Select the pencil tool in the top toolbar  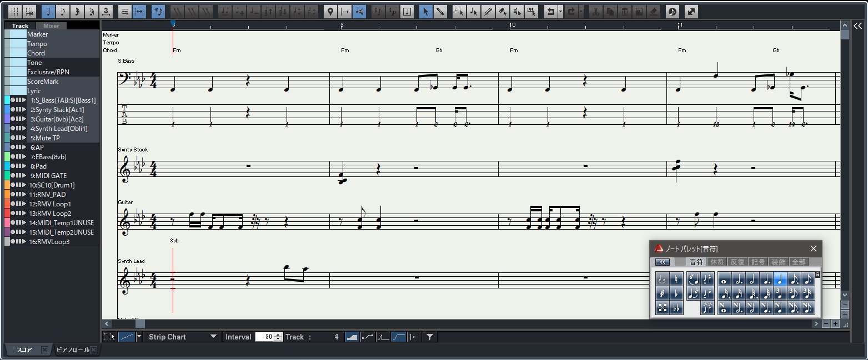click(x=488, y=11)
